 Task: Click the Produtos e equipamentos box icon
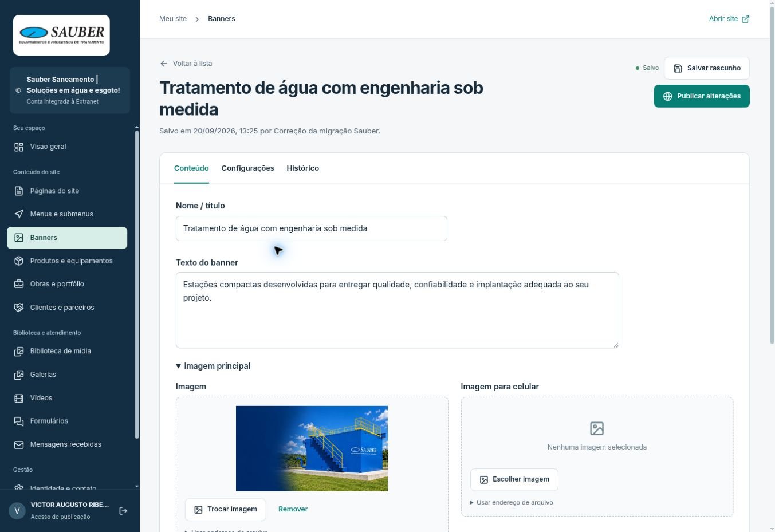[19, 261]
